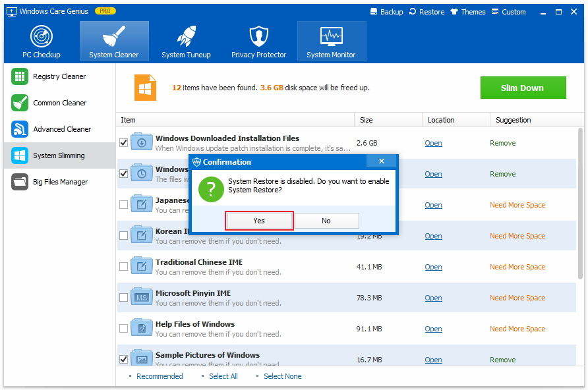The height and width of the screenshot is (390, 588).
Task: Click Traditional Chinese IME folder icon
Action: click(142, 266)
